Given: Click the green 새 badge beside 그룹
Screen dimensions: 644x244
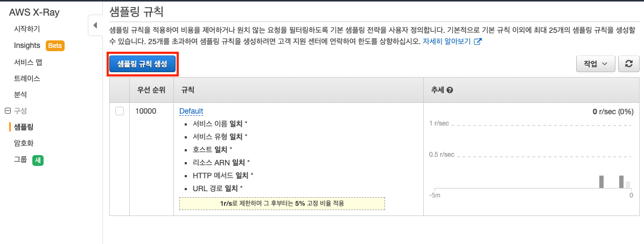Looking at the screenshot, I should click(38, 160).
